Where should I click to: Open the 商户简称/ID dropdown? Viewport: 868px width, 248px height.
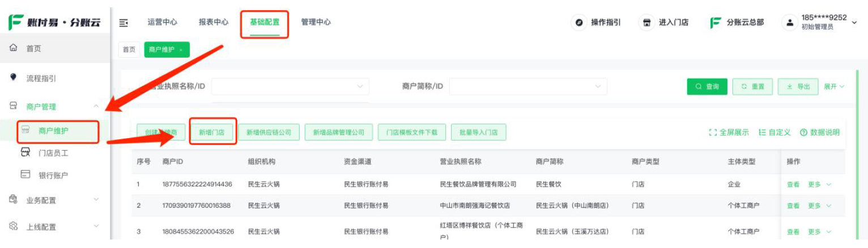coord(528,87)
